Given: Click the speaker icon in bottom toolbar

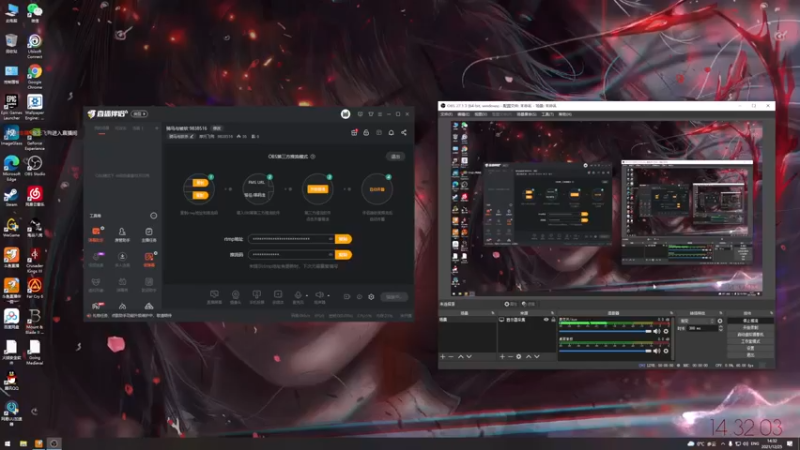Looking at the screenshot, I should coord(319,295).
